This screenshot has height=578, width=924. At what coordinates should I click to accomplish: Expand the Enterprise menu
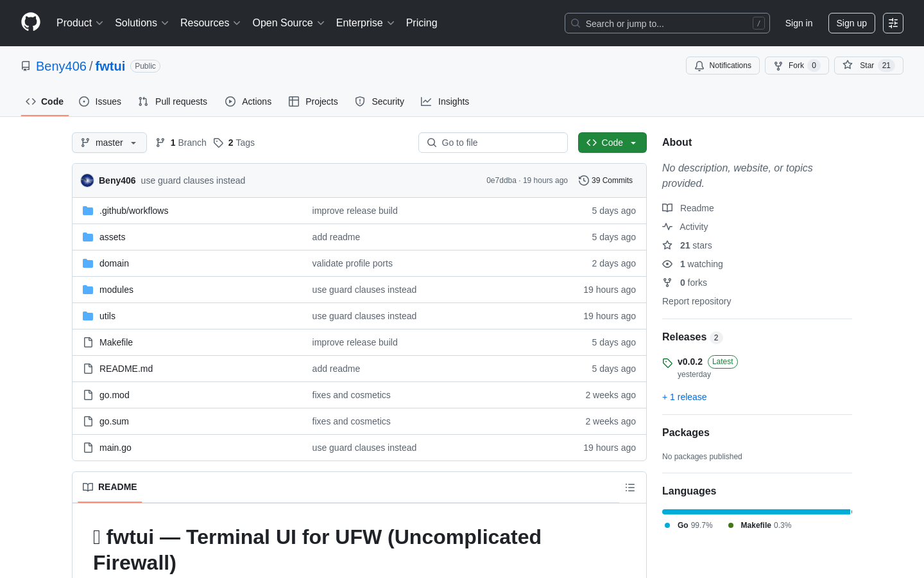(365, 23)
